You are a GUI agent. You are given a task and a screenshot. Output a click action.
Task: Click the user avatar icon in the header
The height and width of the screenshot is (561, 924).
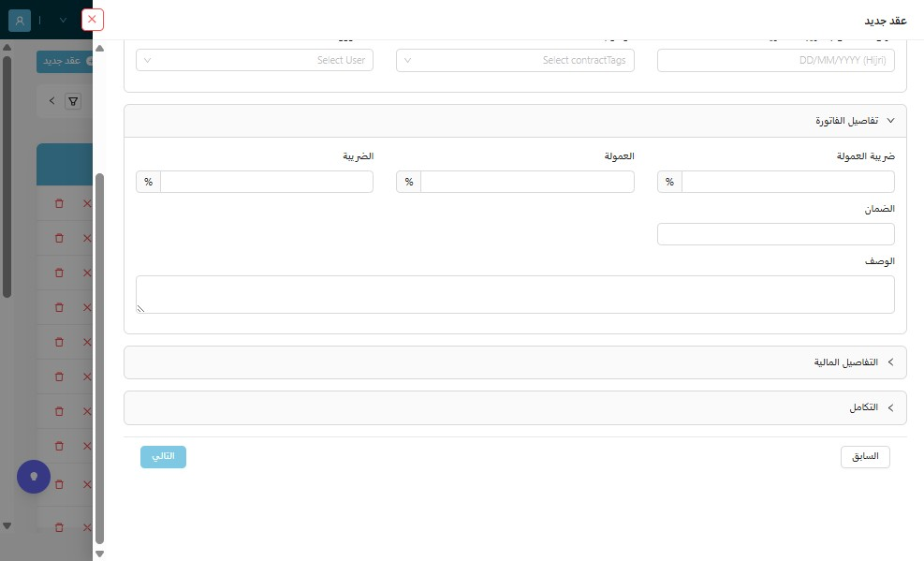click(x=20, y=20)
